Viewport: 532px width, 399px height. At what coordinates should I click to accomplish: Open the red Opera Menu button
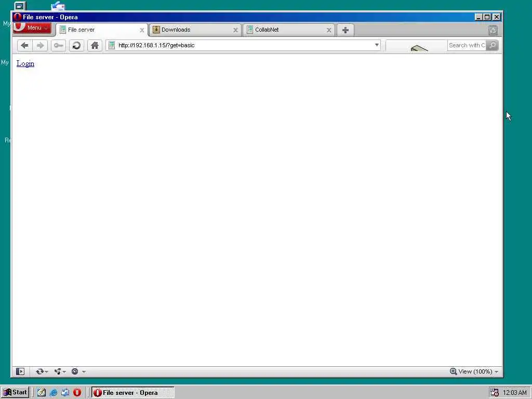pos(32,28)
